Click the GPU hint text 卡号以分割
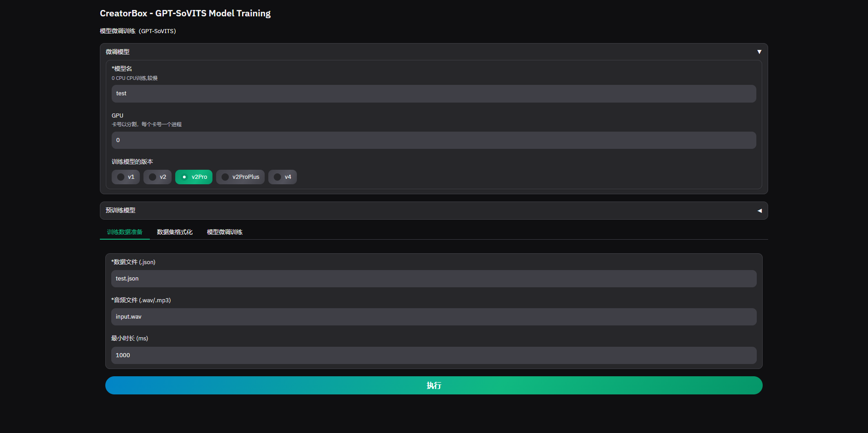Screen dimensions: 868x433 pyautogui.click(x=147, y=124)
